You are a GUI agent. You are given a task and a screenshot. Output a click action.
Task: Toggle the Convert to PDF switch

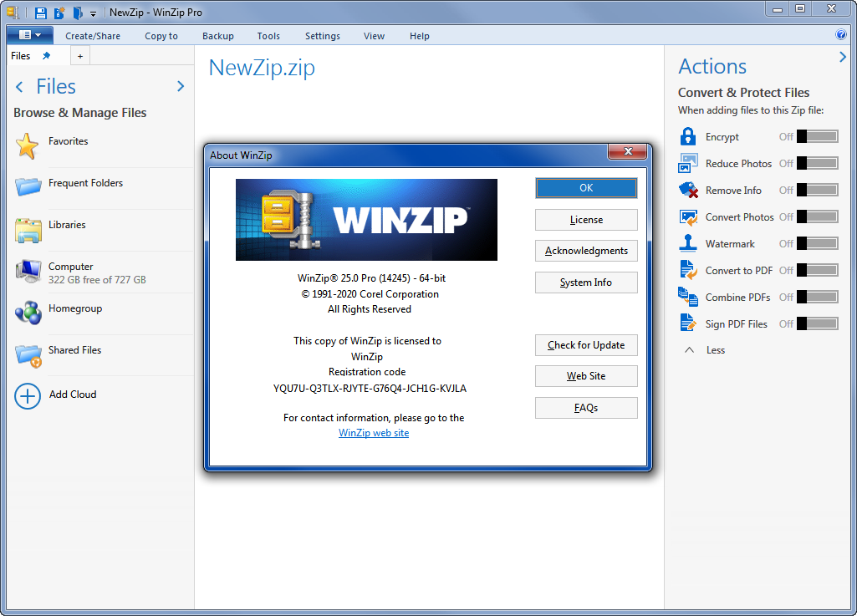pos(818,270)
